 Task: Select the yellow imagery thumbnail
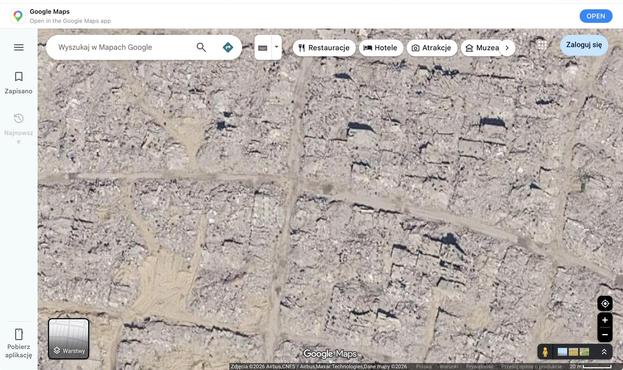tap(573, 352)
